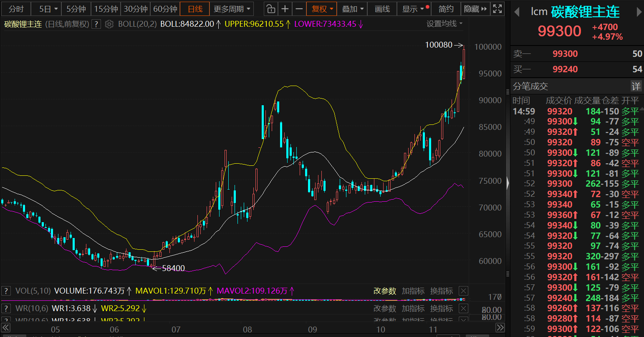The height and width of the screenshot is (337, 644).
Task: Open 设置均线 dropdown
Action: pyautogui.click(x=444, y=24)
